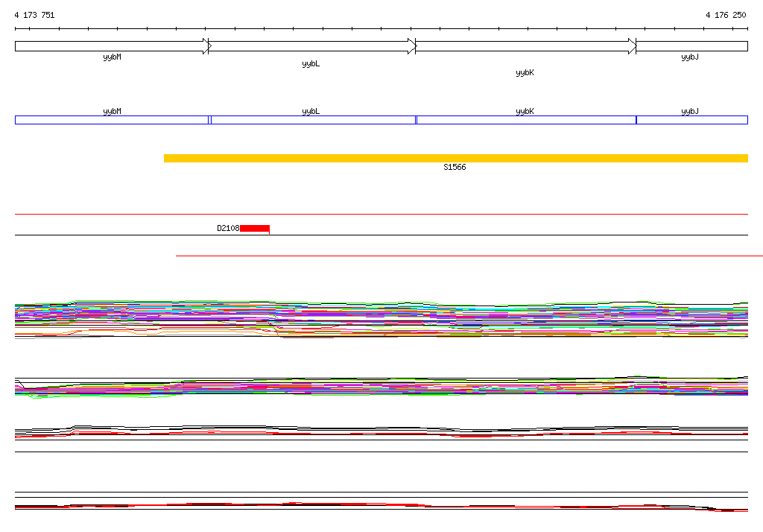The image size is (763, 532).
Task: Click the yybL label above the blue box
Action: (x=311, y=112)
